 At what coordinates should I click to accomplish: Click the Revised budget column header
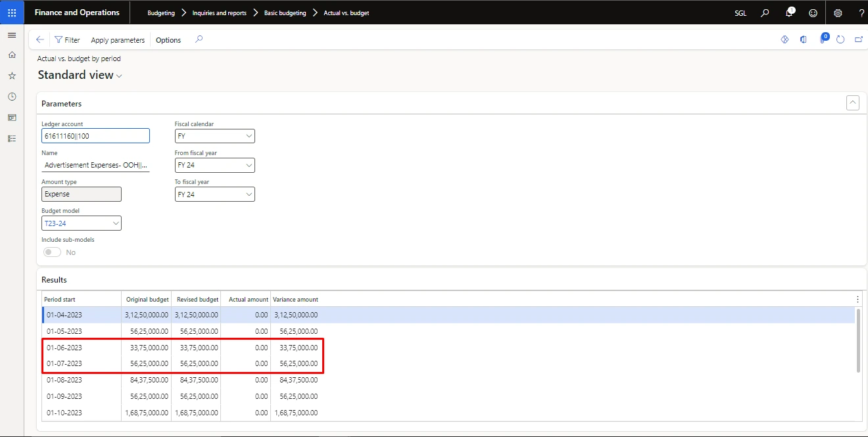[x=197, y=299]
